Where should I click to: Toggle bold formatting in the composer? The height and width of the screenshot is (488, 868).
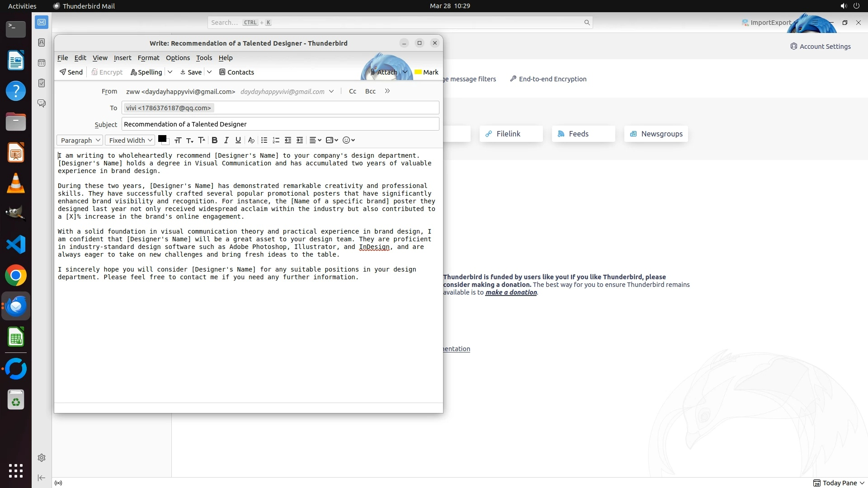pyautogui.click(x=215, y=141)
